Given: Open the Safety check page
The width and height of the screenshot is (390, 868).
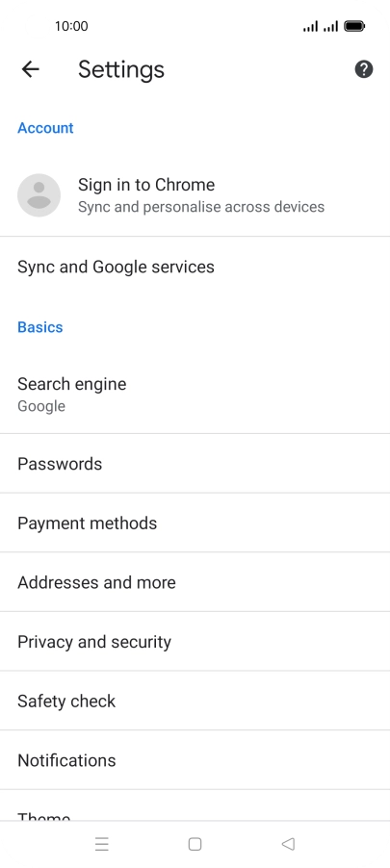Looking at the screenshot, I should point(195,701).
